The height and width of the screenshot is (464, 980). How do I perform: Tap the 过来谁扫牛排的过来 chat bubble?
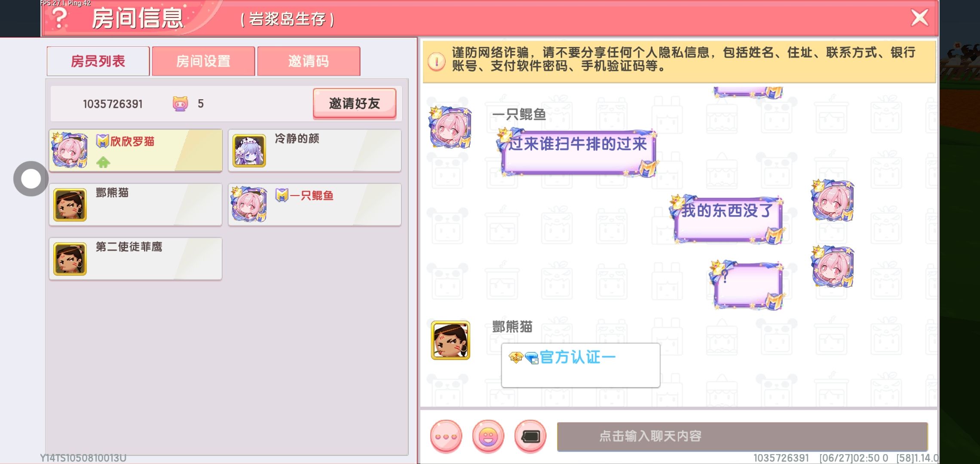coord(578,152)
